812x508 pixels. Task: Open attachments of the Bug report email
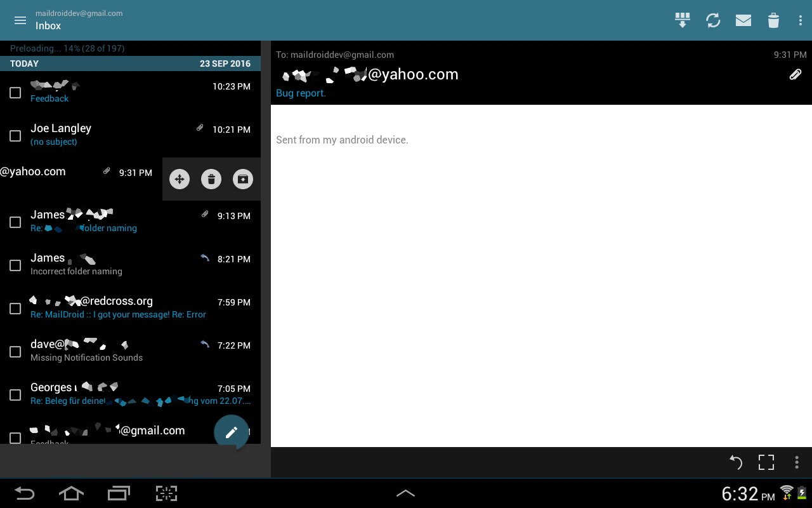click(796, 74)
